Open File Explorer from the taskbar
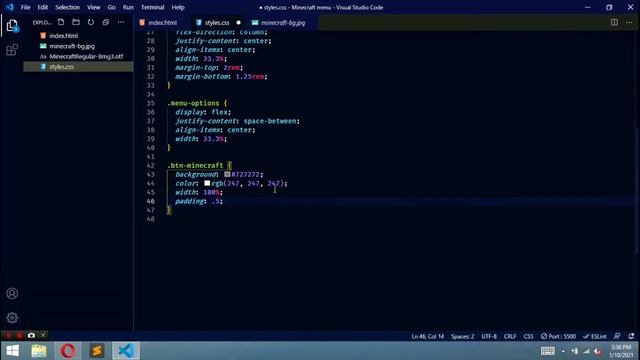The image size is (640, 360). click(39, 351)
